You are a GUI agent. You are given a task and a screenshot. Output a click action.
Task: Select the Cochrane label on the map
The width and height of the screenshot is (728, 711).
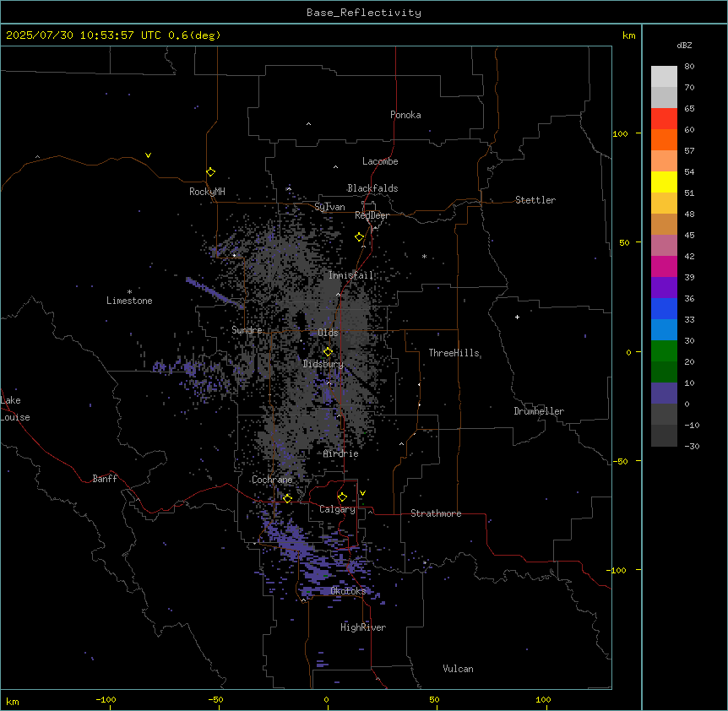(272, 480)
